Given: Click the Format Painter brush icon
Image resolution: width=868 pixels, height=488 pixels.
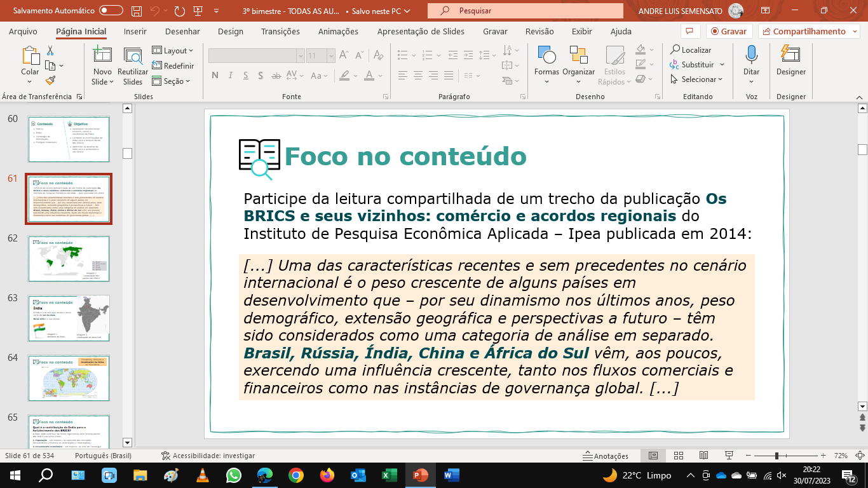Looking at the screenshot, I should (x=50, y=80).
